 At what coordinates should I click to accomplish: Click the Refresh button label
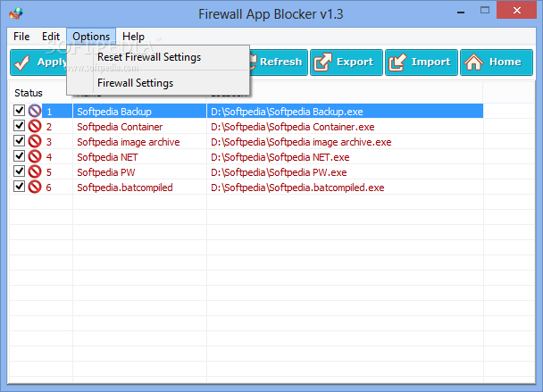coord(280,62)
